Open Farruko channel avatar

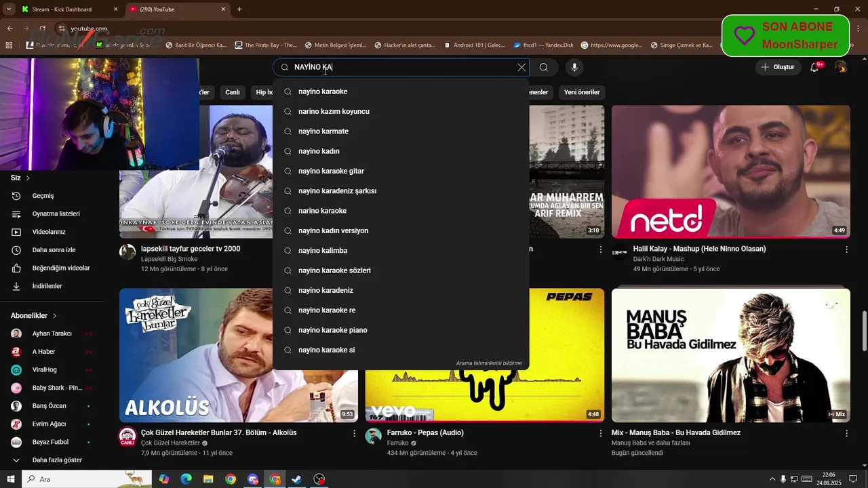tap(374, 436)
